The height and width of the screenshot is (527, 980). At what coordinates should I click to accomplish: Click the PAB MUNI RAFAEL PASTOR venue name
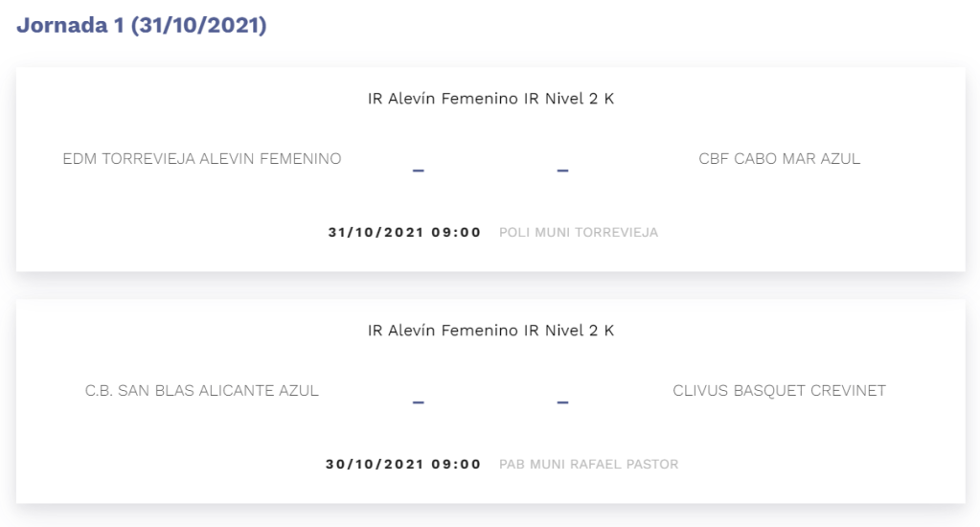(x=588, y=465)
